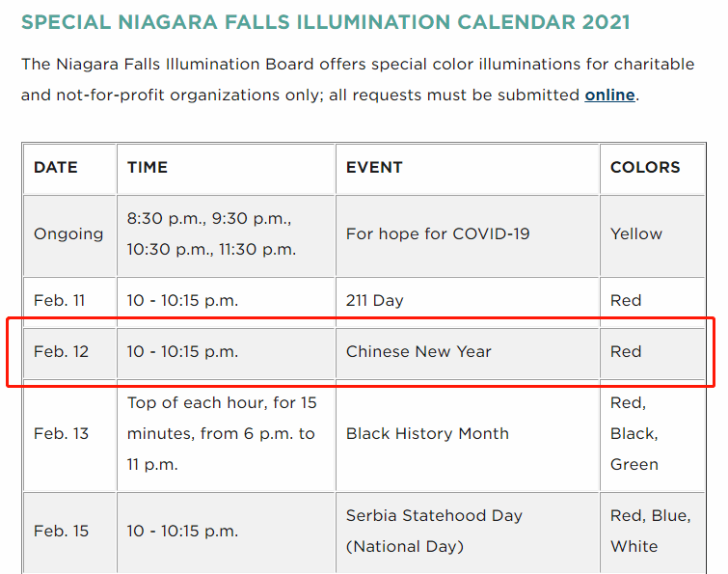Image resolution: width=728 pixels, height=574 pixels.
Task: Click the Black History Month event cell
Action: click(x=427, y=434)
